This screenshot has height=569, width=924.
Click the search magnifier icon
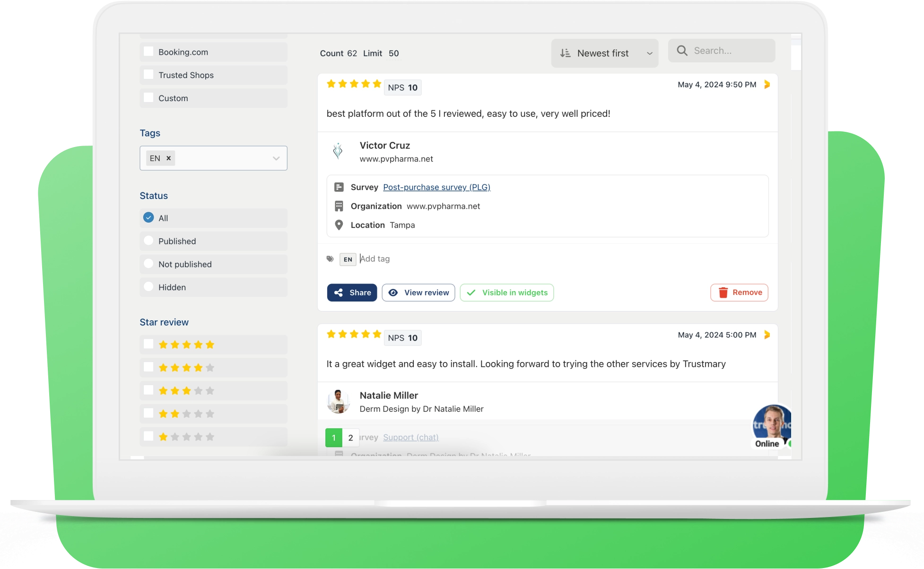682,51
